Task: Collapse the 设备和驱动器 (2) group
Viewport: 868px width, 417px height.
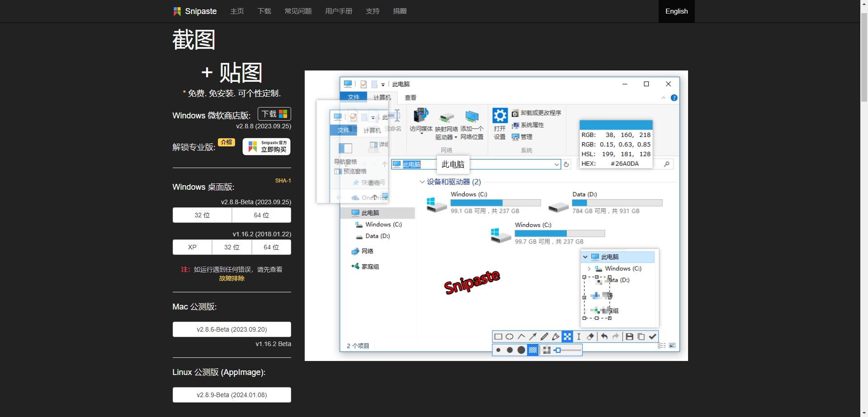Action: [x=422, y=182]
